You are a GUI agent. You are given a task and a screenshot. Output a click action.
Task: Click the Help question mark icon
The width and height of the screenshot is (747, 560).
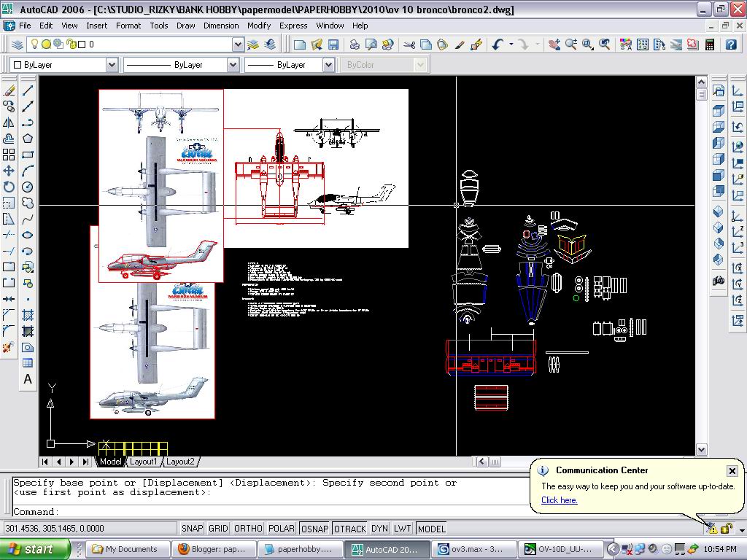731,44
